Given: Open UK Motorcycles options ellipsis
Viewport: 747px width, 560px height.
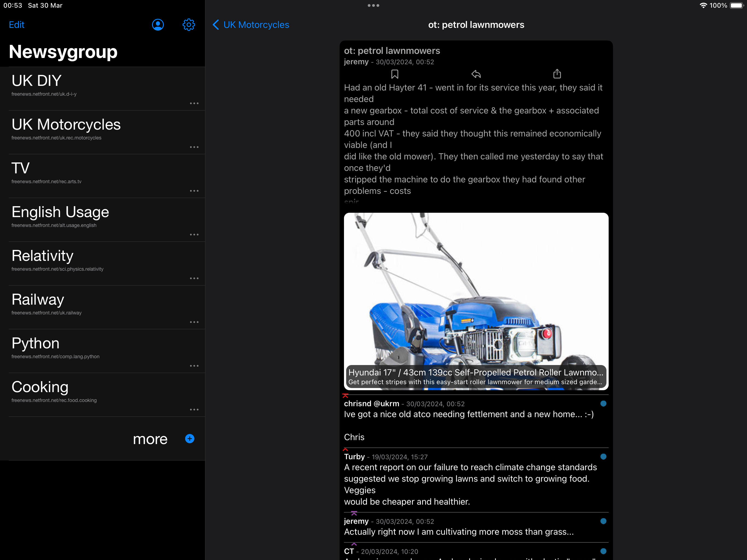Looking at the screenshot, I should (x=194, y=147).
